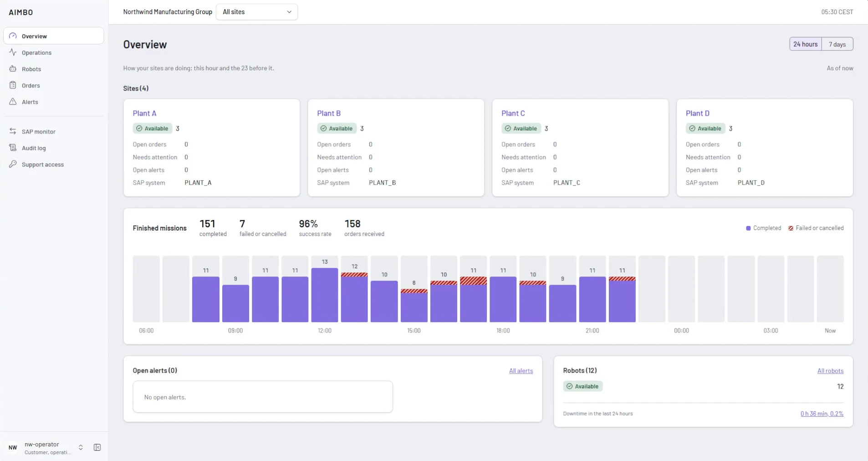Click the Support access key icon
The height and width of the screenshot is (461, 868).
click(13, 164)
